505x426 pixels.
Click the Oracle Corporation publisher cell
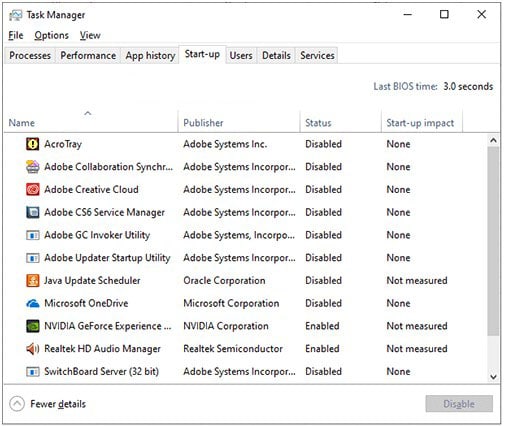(x=224, y=280)
